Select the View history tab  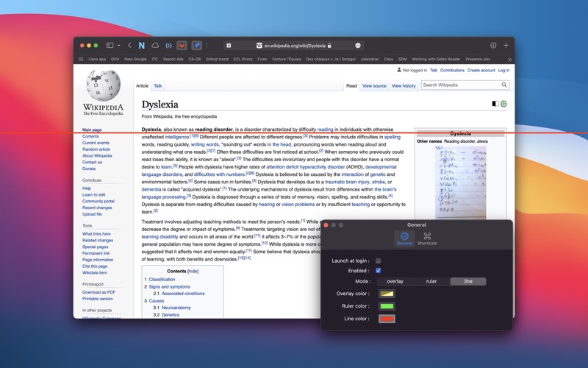pyautogui.click(x=404, y=85)
